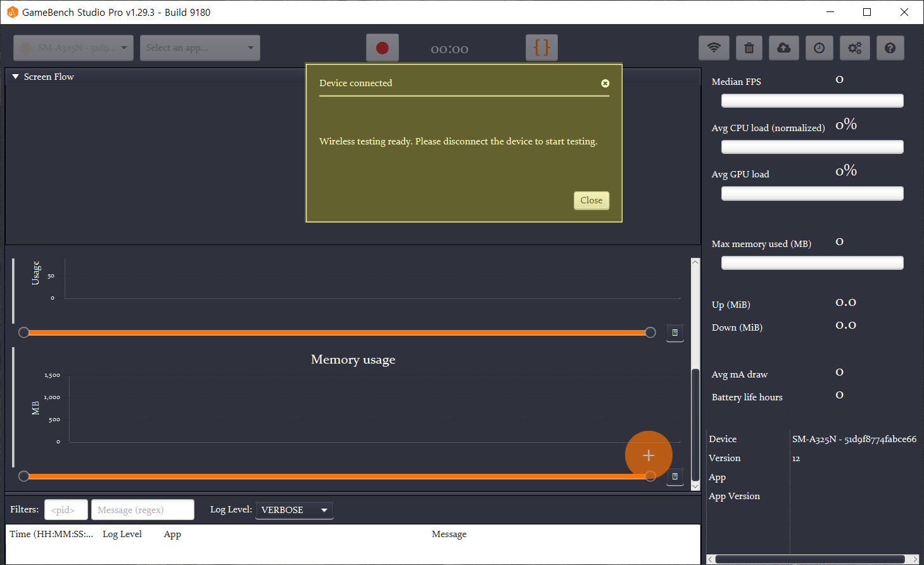This screenshot has height=565, width=924.
Task: Click the Avg GPU load label
Action: pos(740,174)
